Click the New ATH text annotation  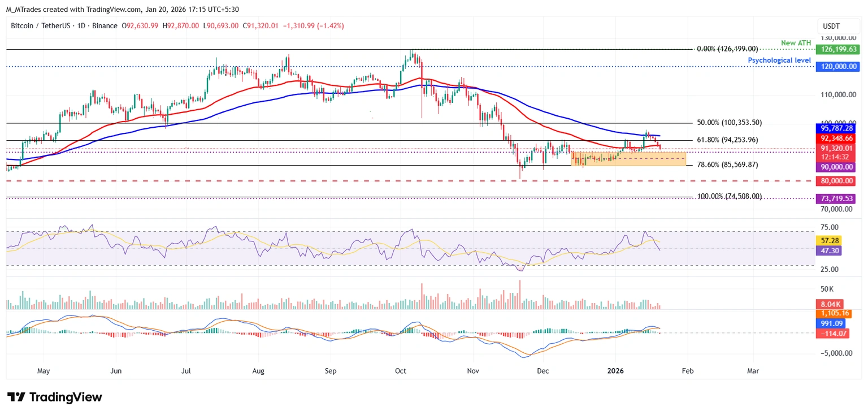pos(796,42)
